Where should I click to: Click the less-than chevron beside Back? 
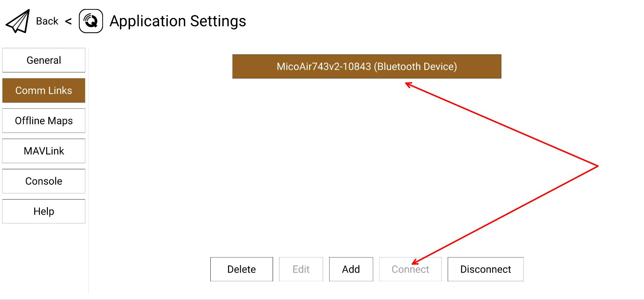coord(68,22)
